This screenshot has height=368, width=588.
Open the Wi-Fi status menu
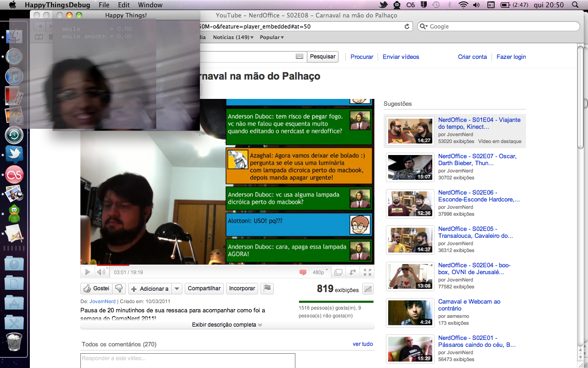pos(464,5)
